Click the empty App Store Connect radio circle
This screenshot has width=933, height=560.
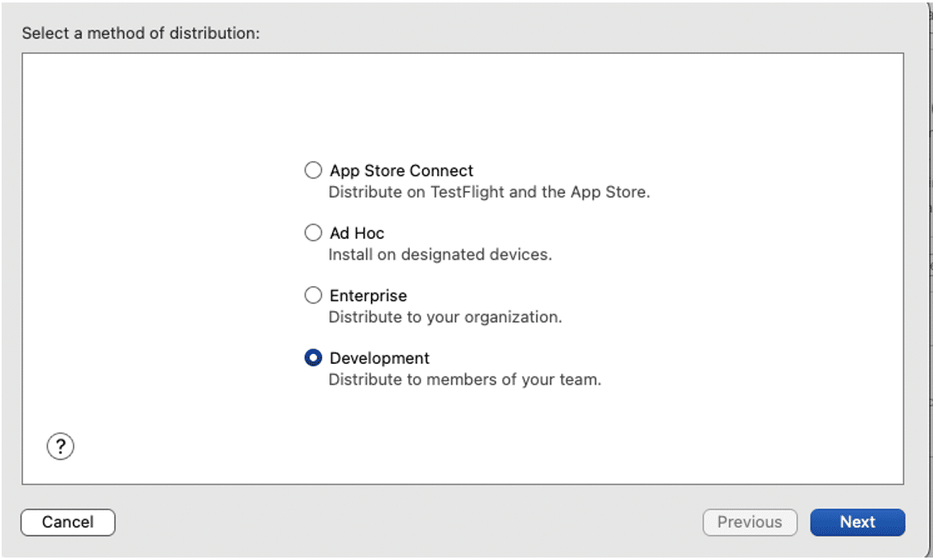point(313,170)
